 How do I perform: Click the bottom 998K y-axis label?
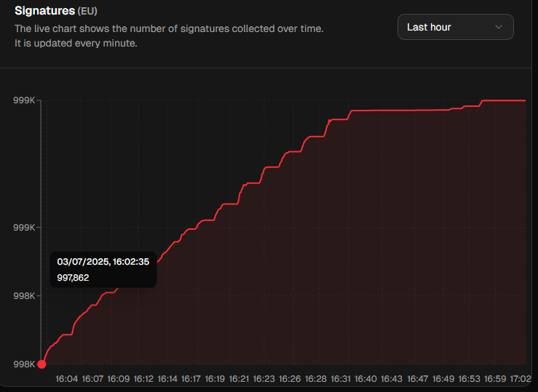point(24,364)
